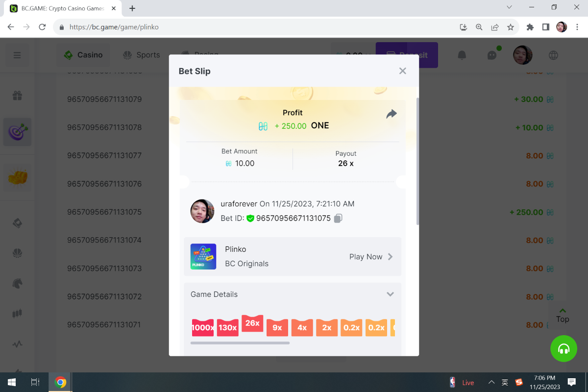The width and height of the screenshot is (588, 392).
Task: Close the Bet Slip dialog
Action: pyautogui.click(x=402, y=71)
